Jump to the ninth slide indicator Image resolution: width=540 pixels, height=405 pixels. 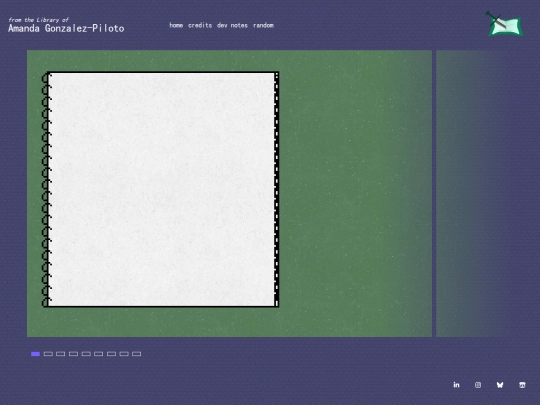click(x=137, y=354)
